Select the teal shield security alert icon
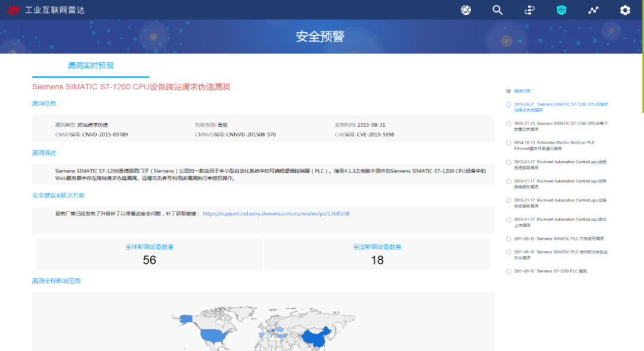 562,10
